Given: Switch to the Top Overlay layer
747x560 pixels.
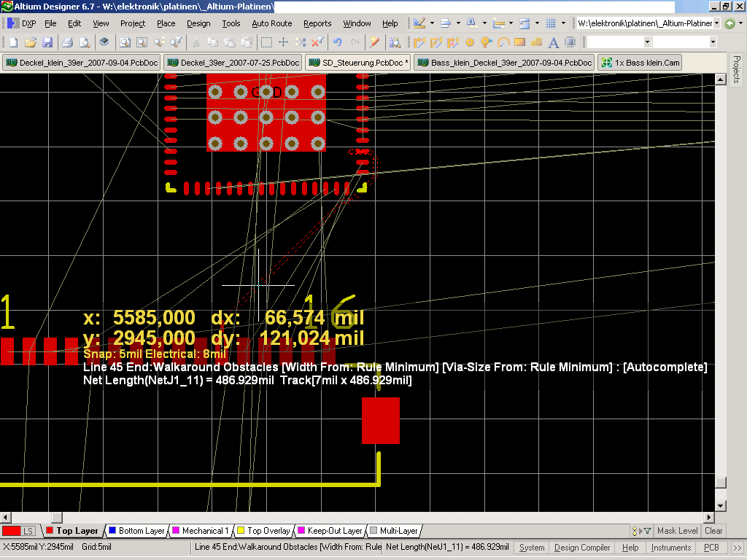Looking at the screenshot, I should (x=268, y=531).
